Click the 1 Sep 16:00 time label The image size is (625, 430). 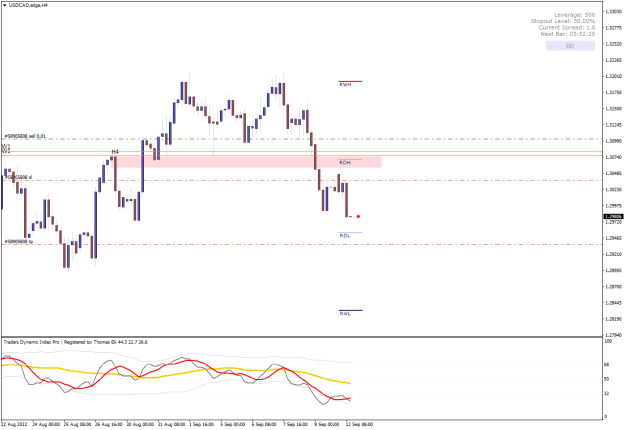point(202,424)
